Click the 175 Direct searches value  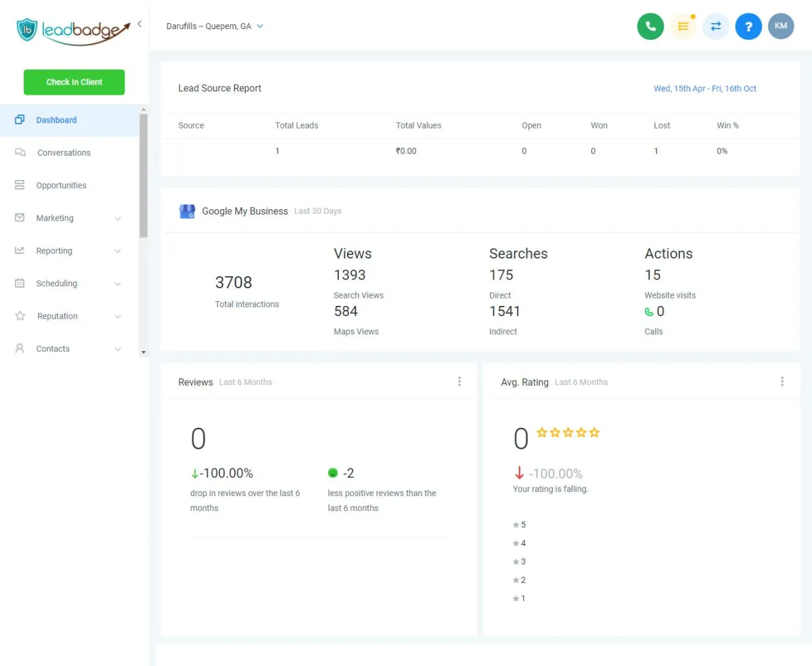pyautogui.click(x=501, y=275)
